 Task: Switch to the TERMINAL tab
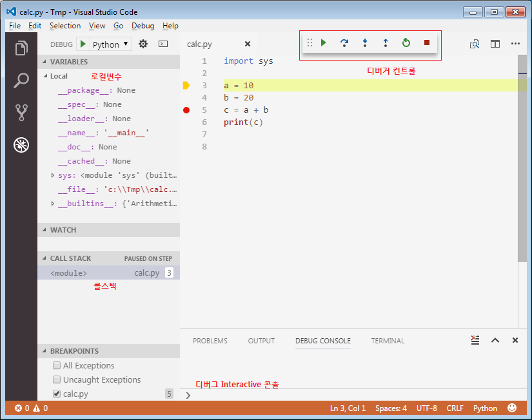388,341
